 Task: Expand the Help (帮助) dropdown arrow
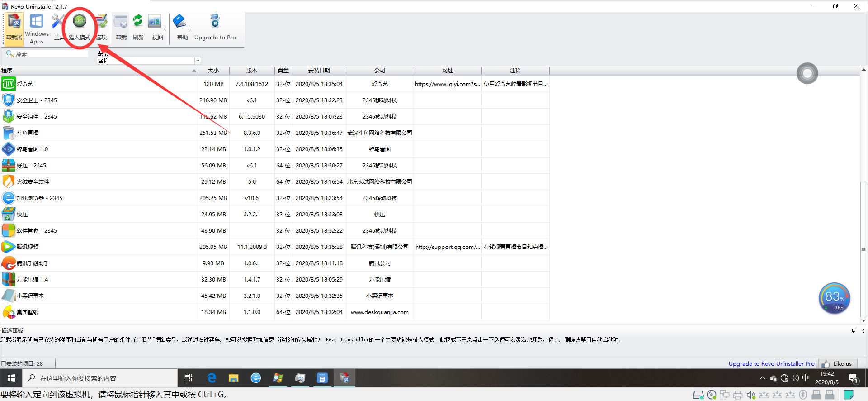(190, 29)
